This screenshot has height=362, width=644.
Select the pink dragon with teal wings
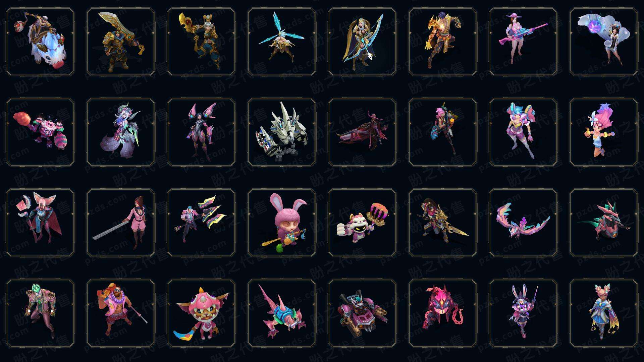[523, 223]
